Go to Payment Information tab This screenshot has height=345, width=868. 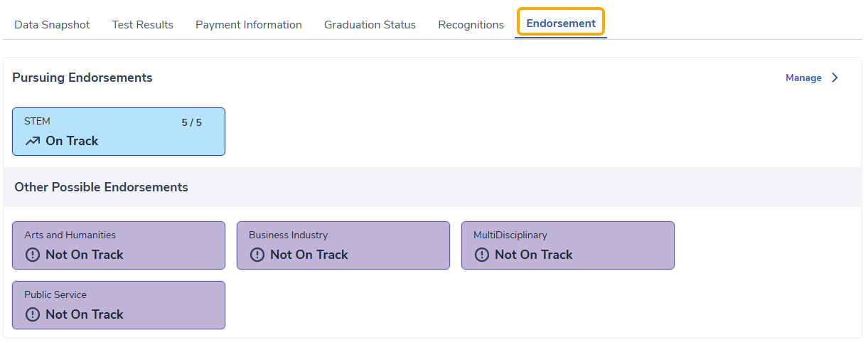248,24
